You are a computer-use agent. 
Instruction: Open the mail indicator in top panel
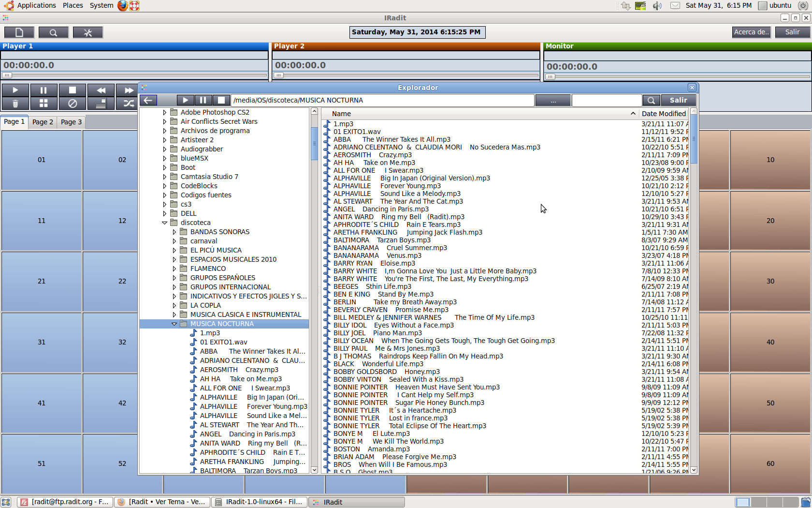(675, 5)
